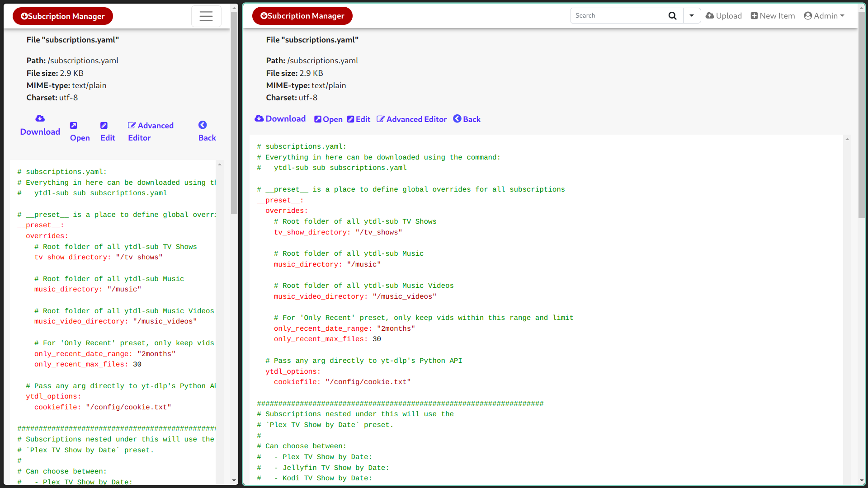
Task: Click Subcription Manager logo in right pane
Action: [302, 16]
